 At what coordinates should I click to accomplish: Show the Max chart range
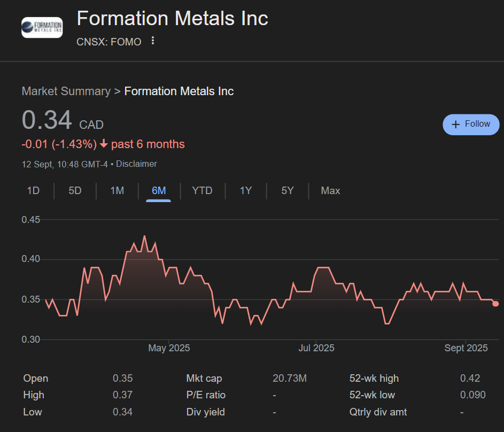click(x=330, y=191)
